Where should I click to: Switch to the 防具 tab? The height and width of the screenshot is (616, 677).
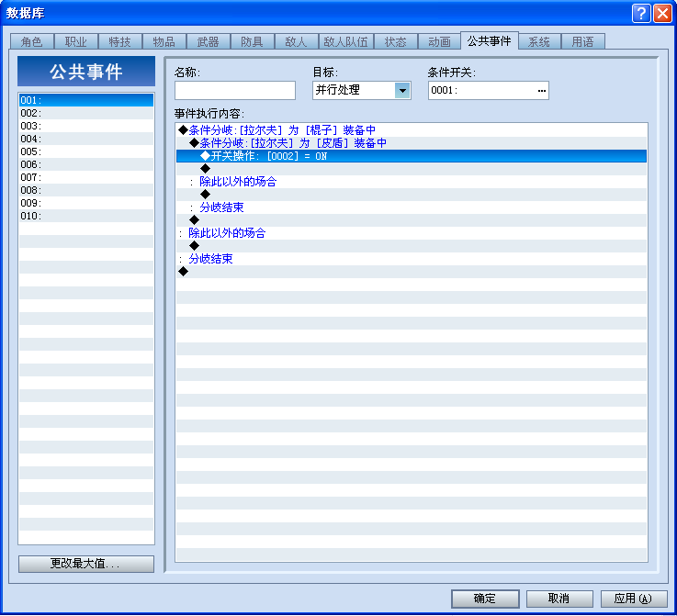coord(252,42)
